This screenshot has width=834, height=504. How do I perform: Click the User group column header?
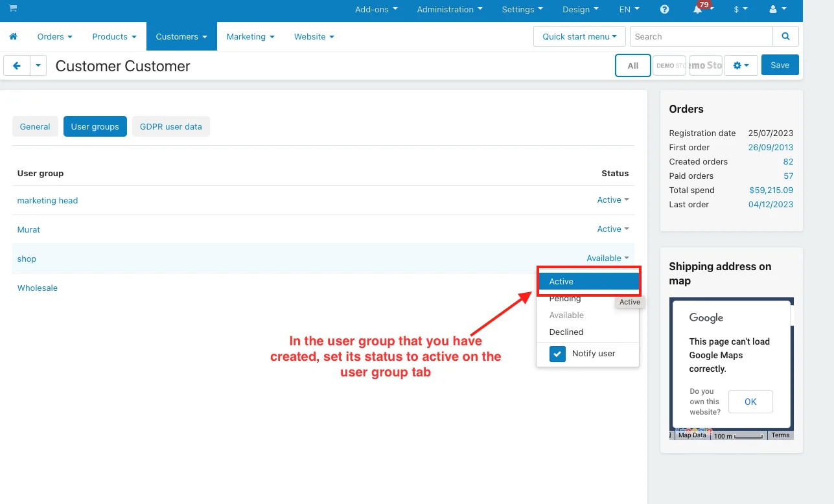point(40,174)
